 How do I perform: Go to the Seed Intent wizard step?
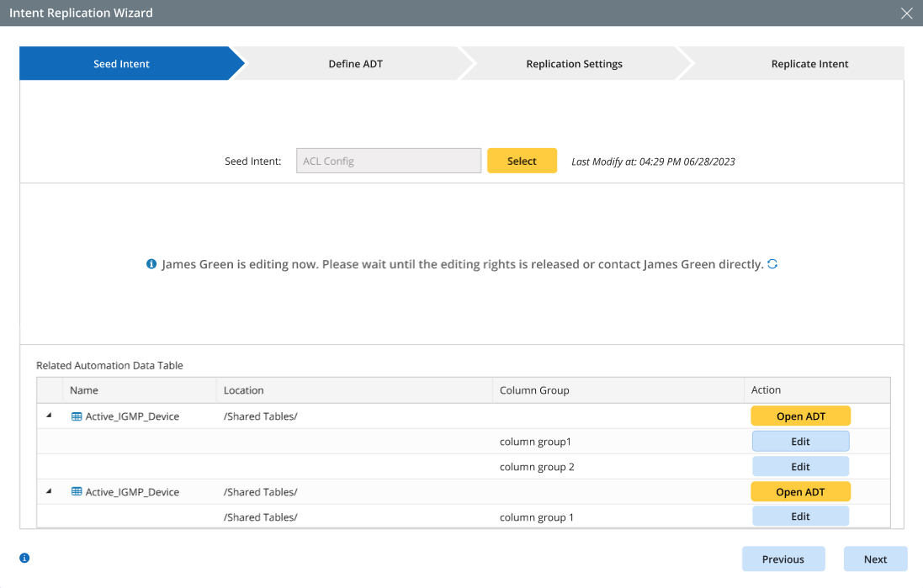122,64
